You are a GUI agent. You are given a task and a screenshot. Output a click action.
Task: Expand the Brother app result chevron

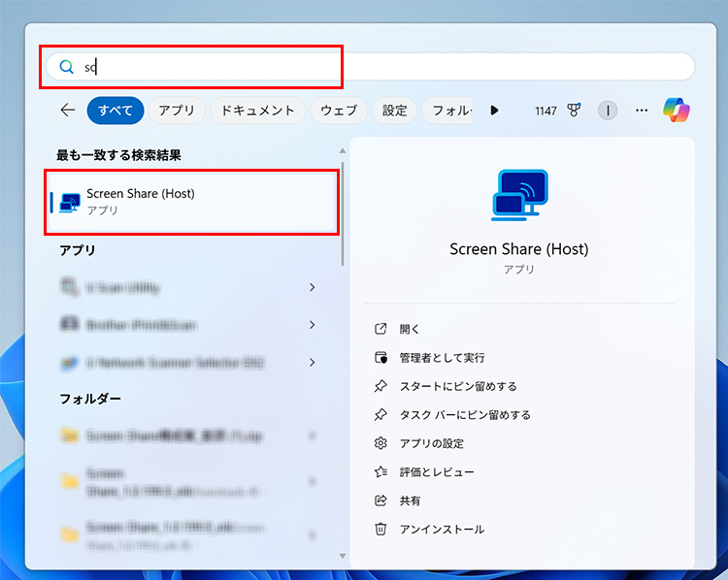coord(312,324)
